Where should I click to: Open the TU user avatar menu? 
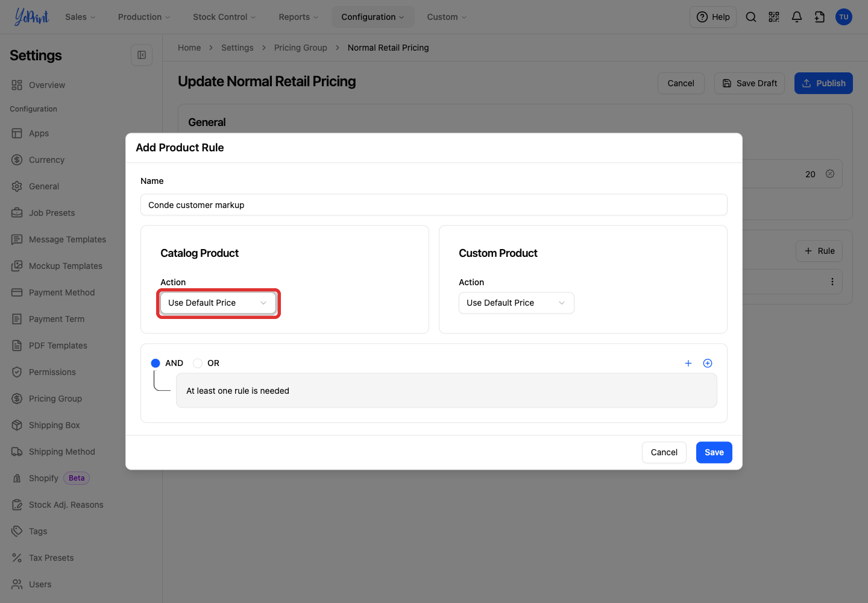pos(844,17)
